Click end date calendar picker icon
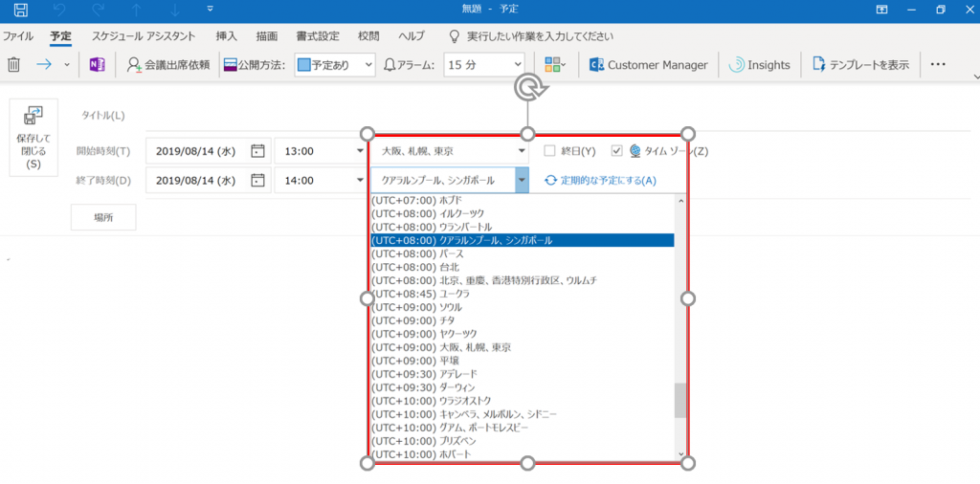Image resolution: width=980 pixels, height=484 pixels. 257,180
